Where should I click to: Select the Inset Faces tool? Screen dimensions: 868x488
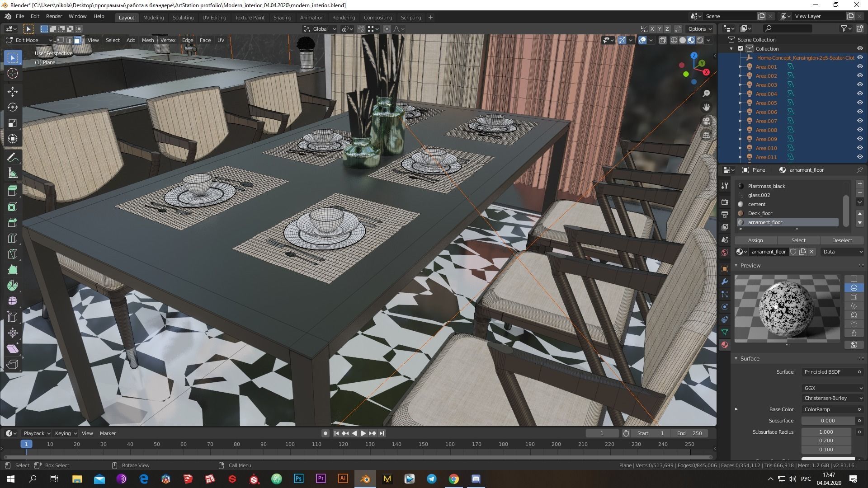[13, 206]
